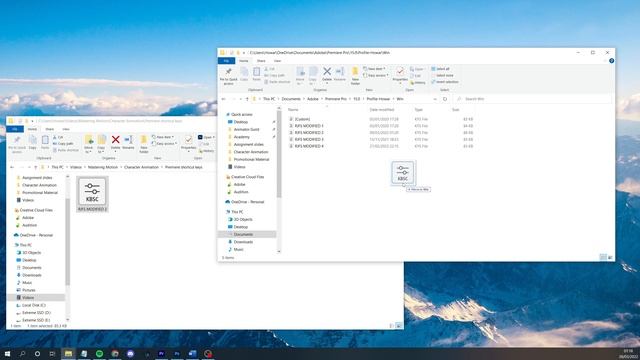
Task: Refresh the Win folder address bar
Action: click(445, 99)
